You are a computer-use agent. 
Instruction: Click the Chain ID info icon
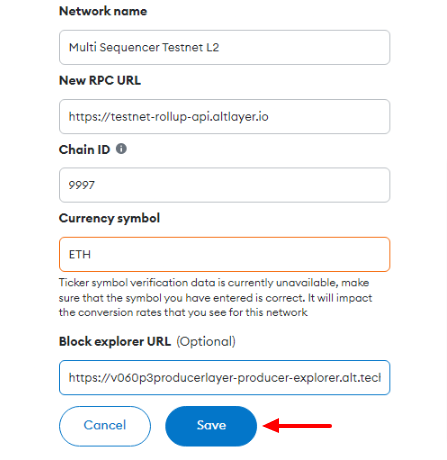pos(121,149)
